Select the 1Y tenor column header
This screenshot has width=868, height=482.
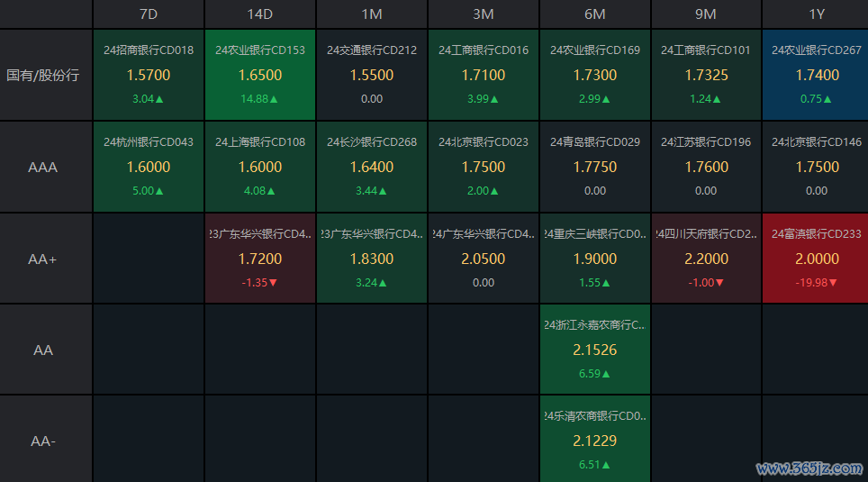pos(816,14)
